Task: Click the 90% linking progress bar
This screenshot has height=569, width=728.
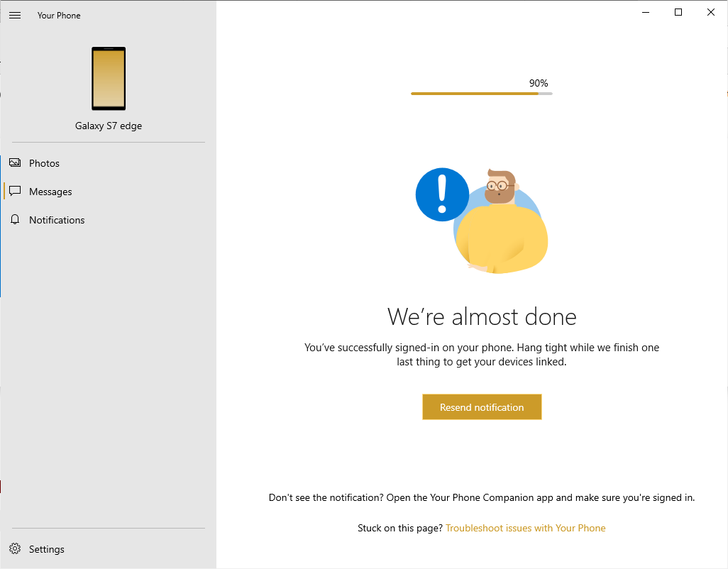Action: pos(482,94)
